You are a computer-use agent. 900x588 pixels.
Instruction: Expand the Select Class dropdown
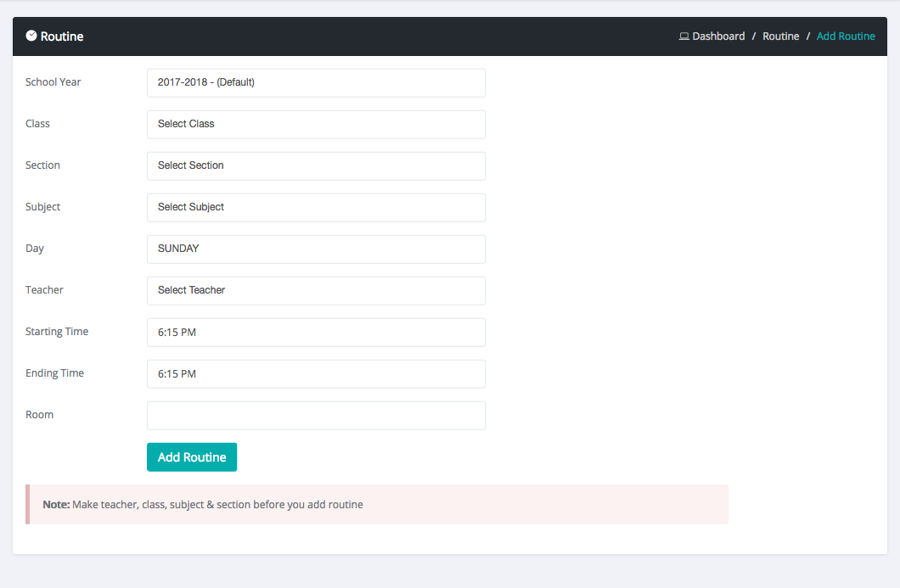click(x=316, y=125)
